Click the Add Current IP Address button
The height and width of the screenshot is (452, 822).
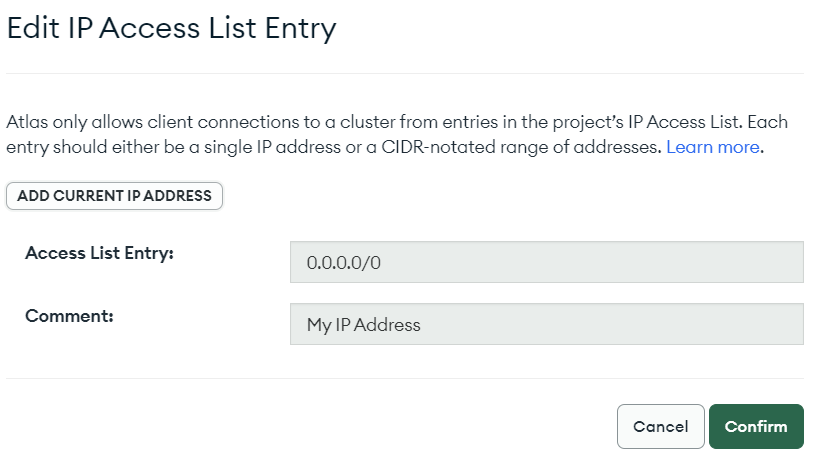[x=114, y=196]
